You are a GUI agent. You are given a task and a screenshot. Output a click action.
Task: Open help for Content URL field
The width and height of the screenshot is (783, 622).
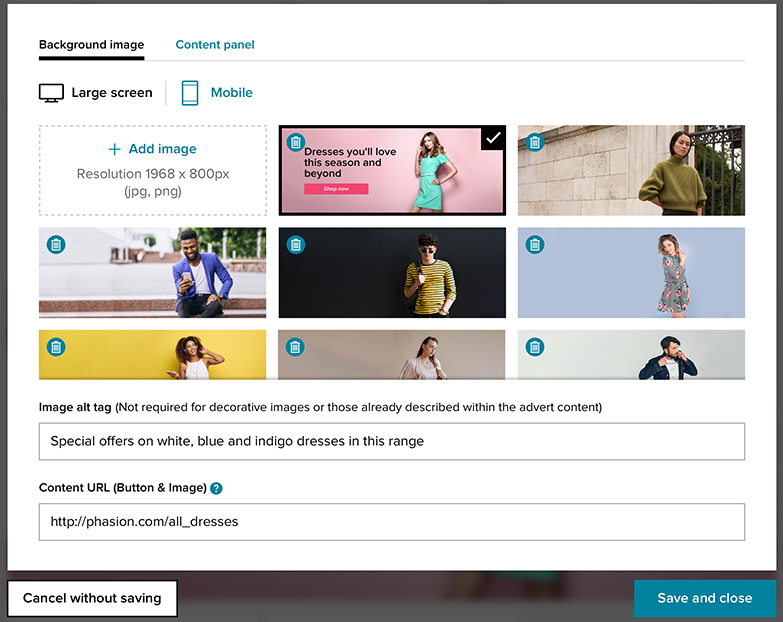coord(216,488)
